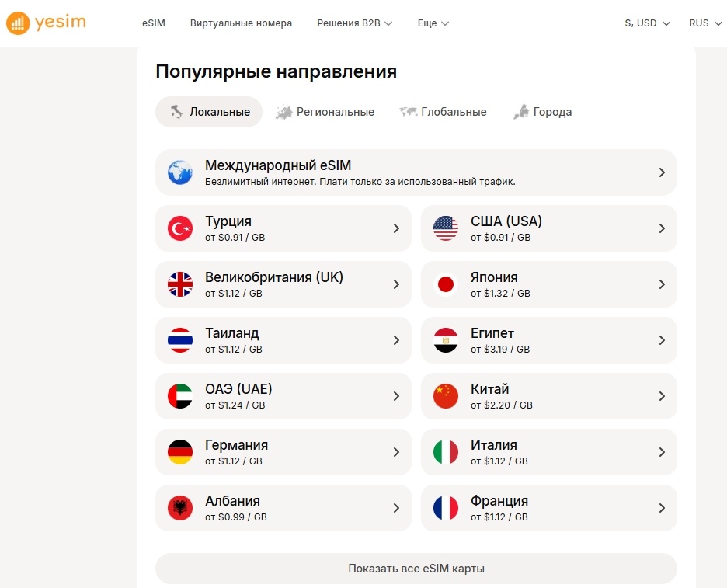This screenshot has width=727, height=588.
Task: Click the chevron arrow on the Германия card
Action: 396,452
